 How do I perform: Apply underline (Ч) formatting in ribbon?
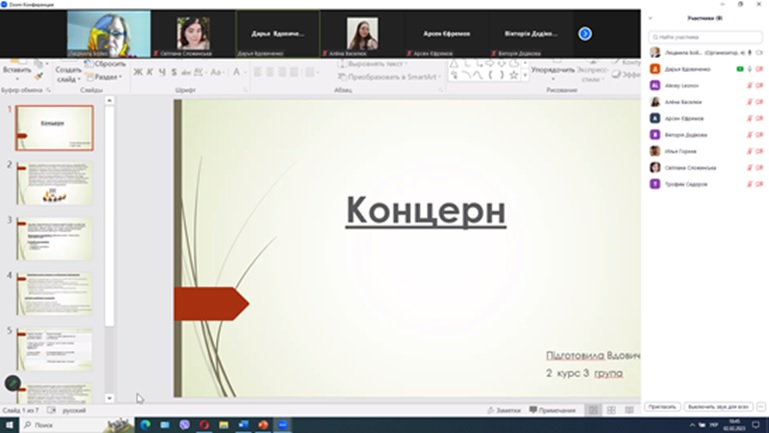click(162, 72)
